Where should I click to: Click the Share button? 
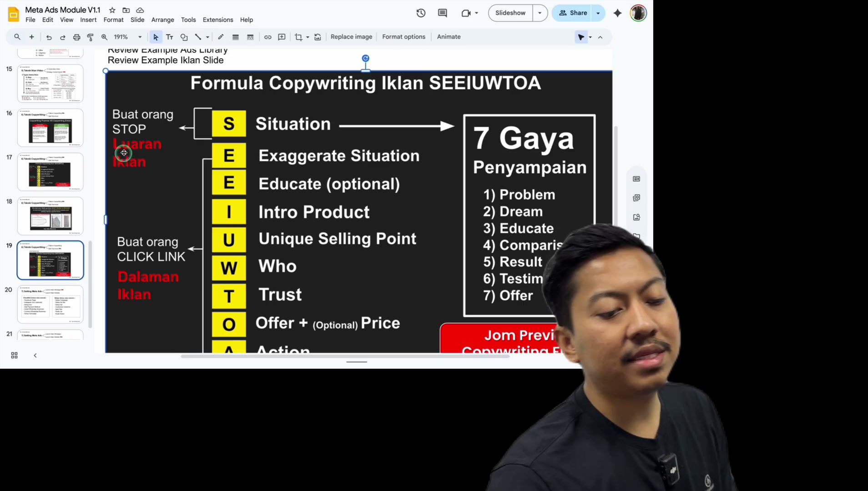pos(573,13)
